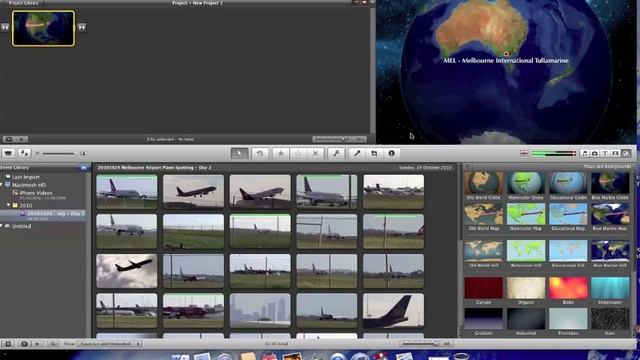This screenshot has width=640, height=360.
Task: Open the Show Favorites and Unmarked dropdown
Action: 109,344
